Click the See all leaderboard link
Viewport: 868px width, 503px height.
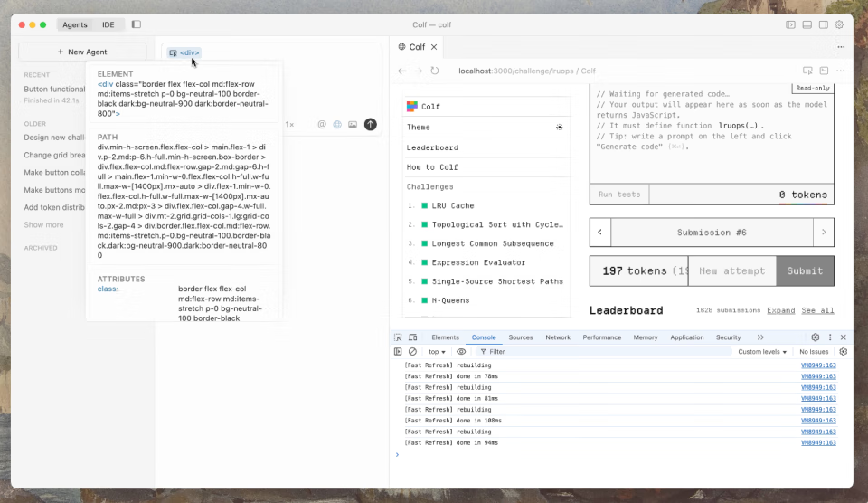tap(817, 310)
